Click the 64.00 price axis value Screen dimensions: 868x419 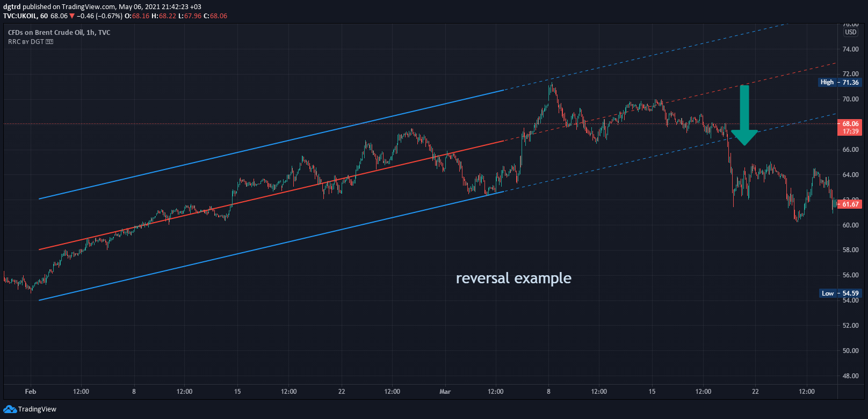tap(850, 175)
